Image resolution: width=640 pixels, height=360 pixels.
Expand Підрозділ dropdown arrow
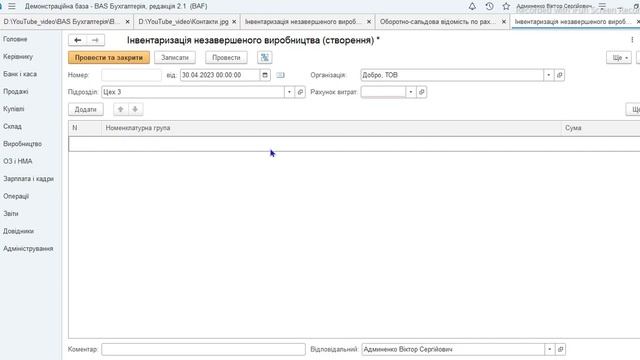pyautogui.click(x=289, y=92)
